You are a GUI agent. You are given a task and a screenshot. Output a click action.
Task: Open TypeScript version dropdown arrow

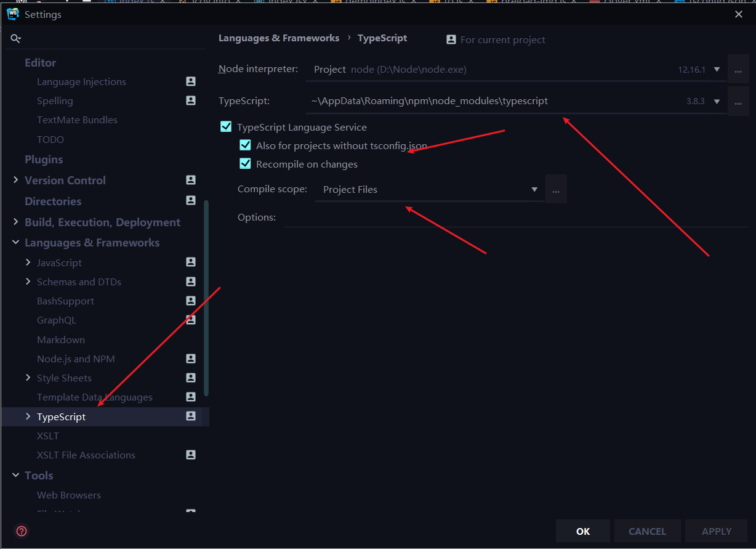coord(717,101)
